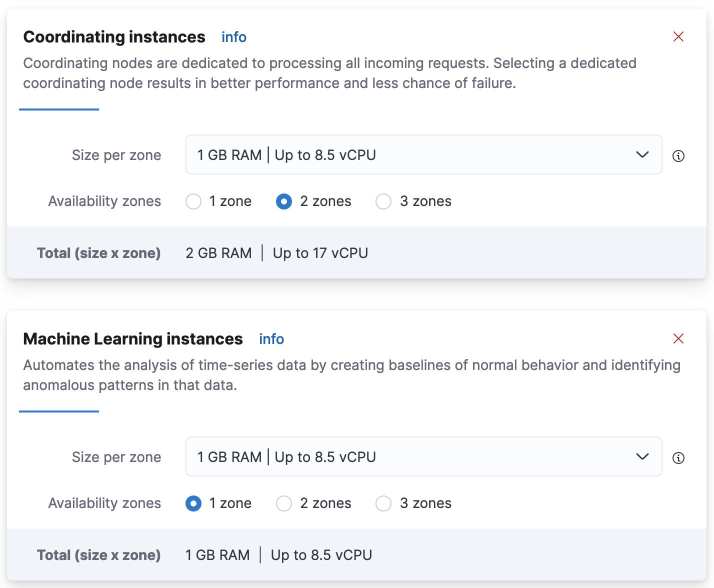Remove the Machine Learning instances card via its X icon
The width and height of the screenshot is (714, 588).
tap(678, 338)
